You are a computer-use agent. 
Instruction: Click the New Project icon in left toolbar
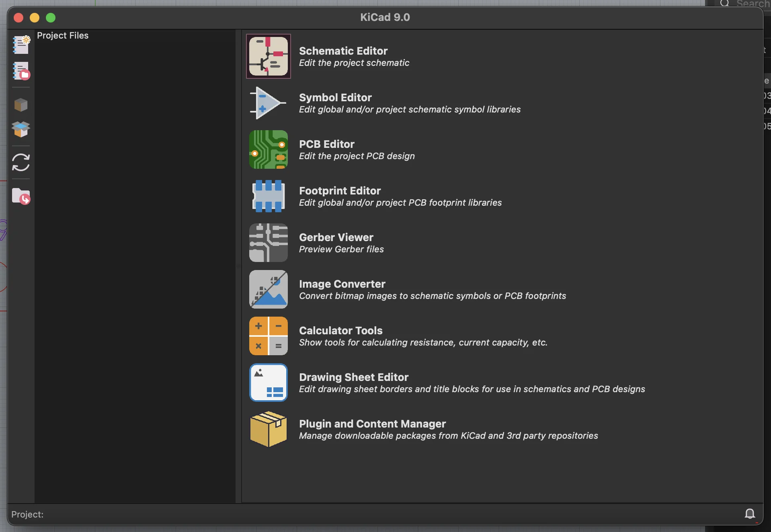click(21, 45)
